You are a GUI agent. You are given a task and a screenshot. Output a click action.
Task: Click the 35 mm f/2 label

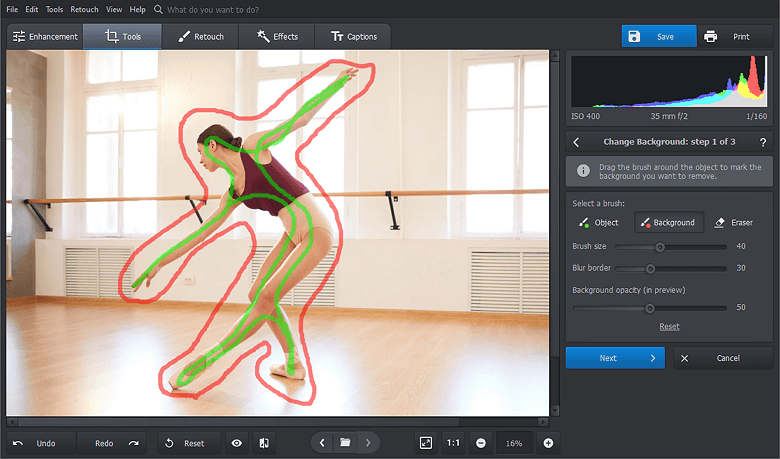tap(669, 116)
